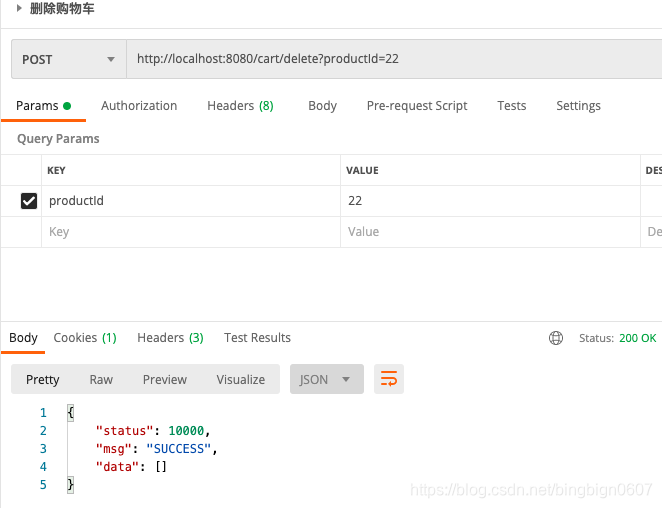This screenshot has width=662, height=508.
Task: Open the response Cookies (1) tab
Action: 85,338
